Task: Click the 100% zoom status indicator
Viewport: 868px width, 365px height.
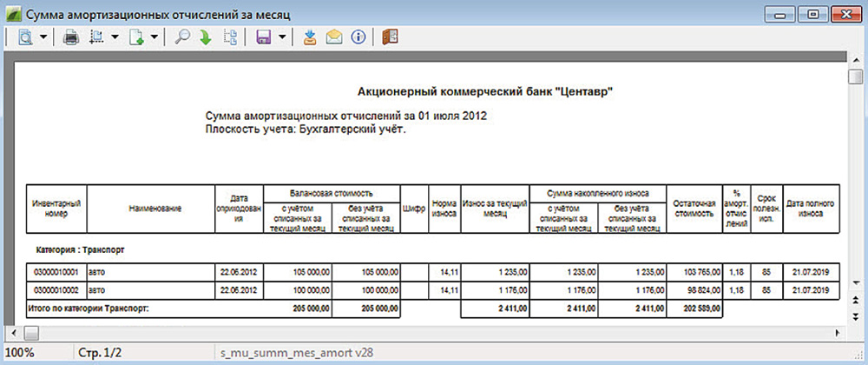Action: point(17,355)
